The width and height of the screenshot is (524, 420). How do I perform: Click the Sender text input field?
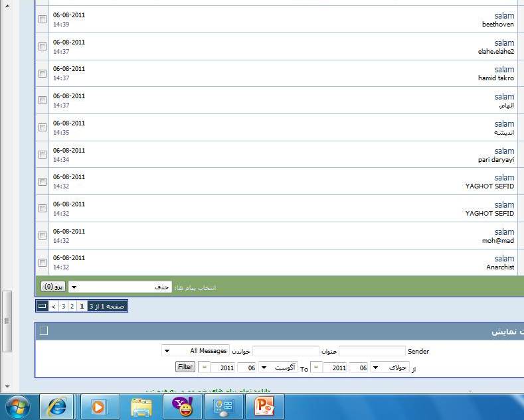(372, 351)
